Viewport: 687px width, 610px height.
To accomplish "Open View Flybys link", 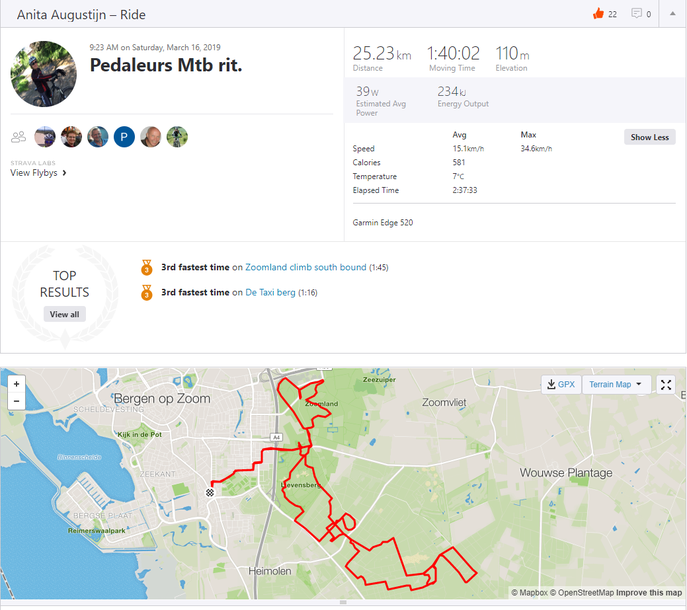I will coord(38,173).
